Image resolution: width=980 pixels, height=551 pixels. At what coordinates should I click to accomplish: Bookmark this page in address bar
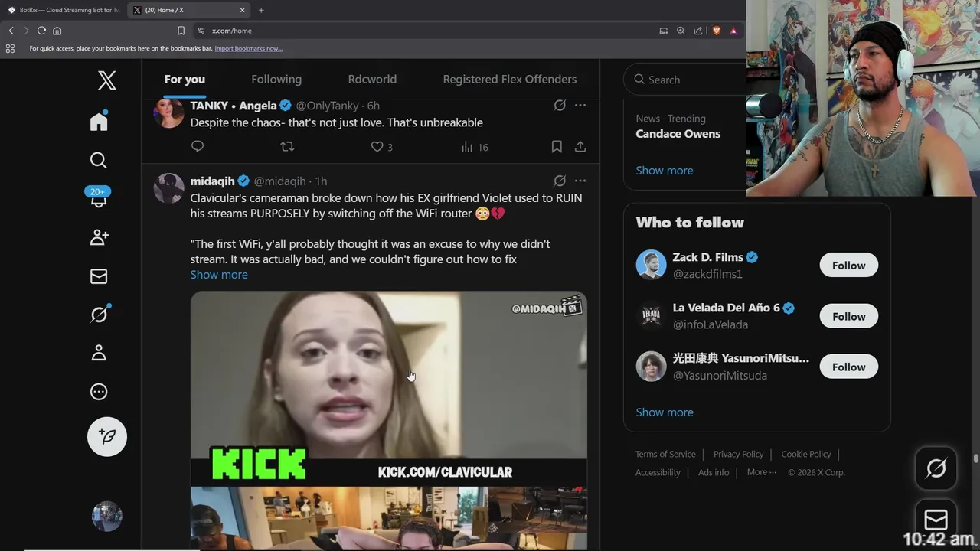[181, 31]
